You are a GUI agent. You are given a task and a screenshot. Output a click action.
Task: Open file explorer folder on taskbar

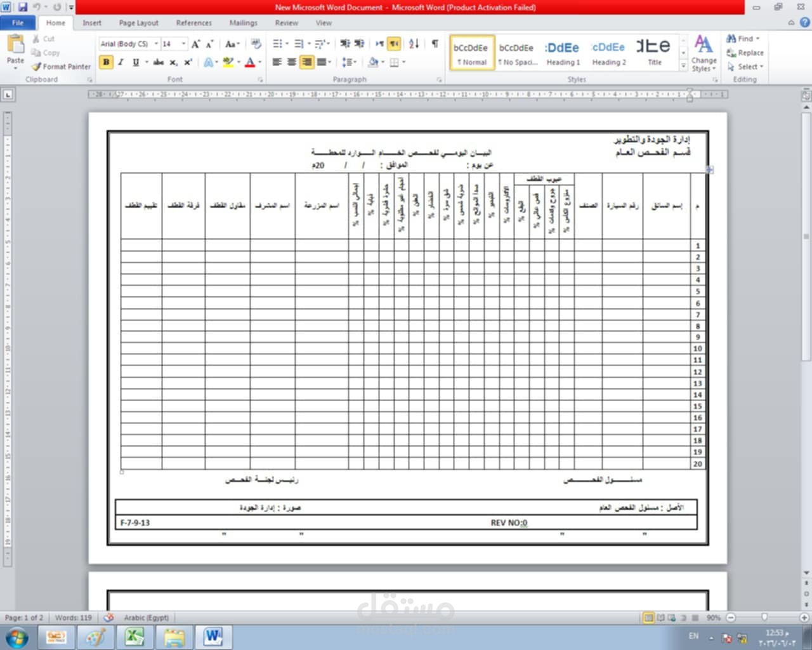tap(174, 637)
